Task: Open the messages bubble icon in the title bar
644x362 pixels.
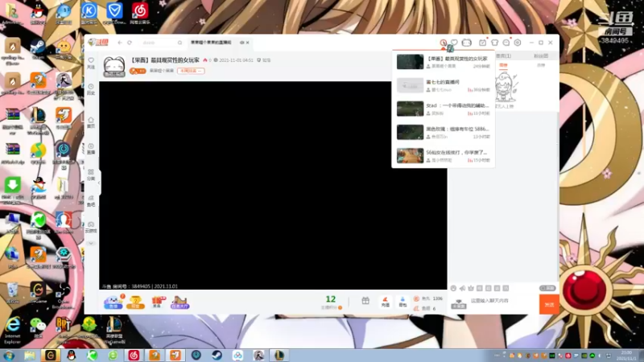Action: pos(506,43)
